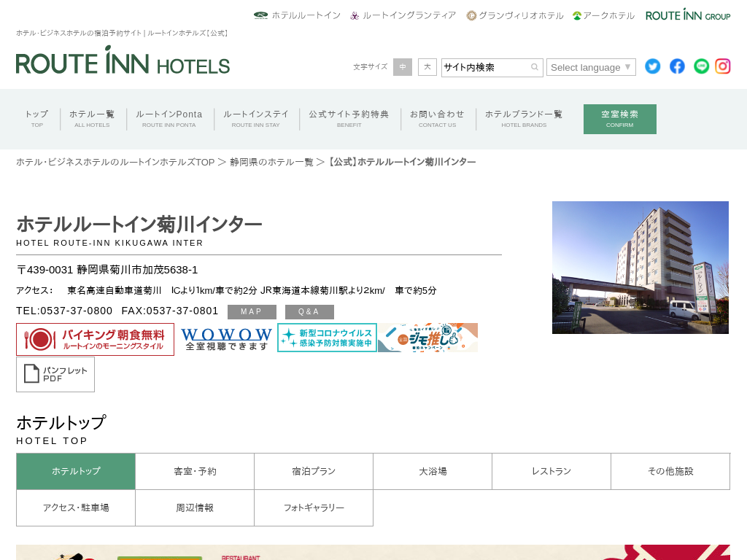
Task: Click the hotel building photo
Action: tap(640, 268)
